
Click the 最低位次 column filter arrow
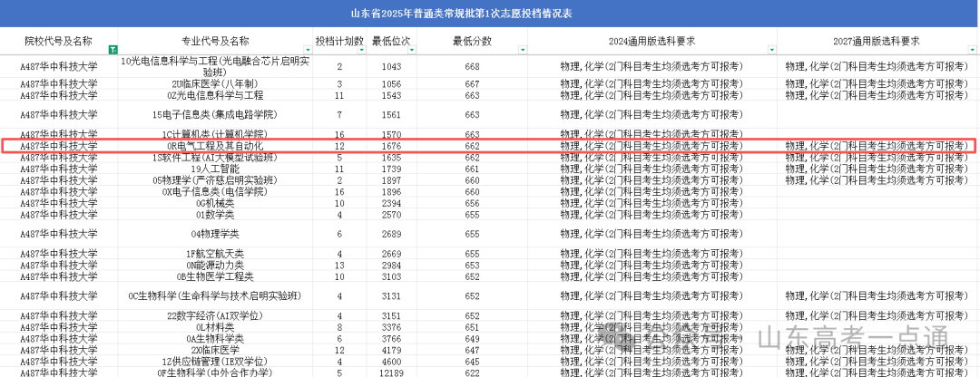tap(413, 49)
